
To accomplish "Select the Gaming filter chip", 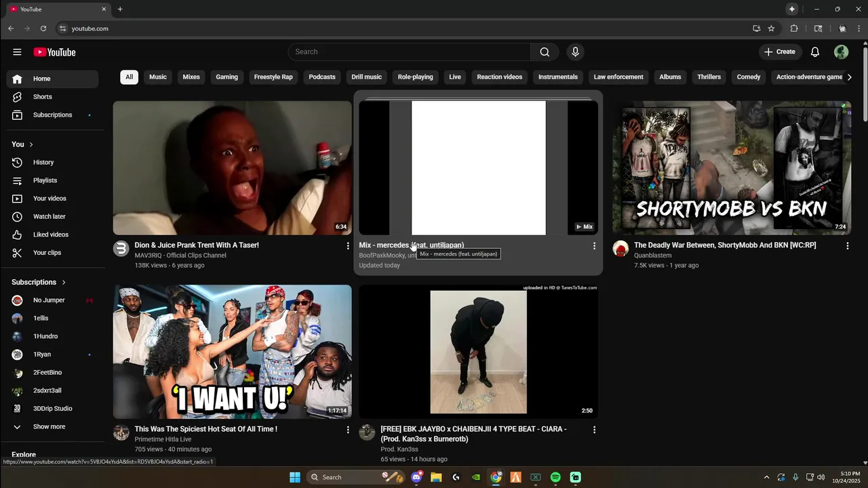I will pos(226,77).
